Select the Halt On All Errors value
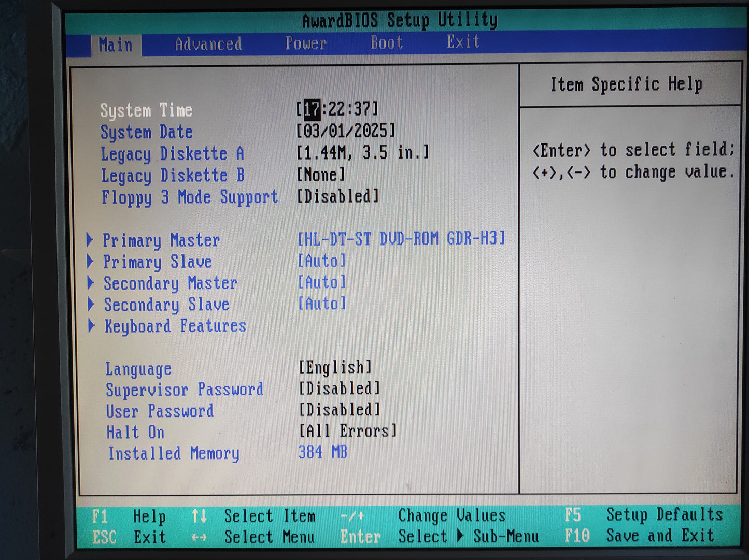Viewport: 749px width, 560px height. coord(348,431)
